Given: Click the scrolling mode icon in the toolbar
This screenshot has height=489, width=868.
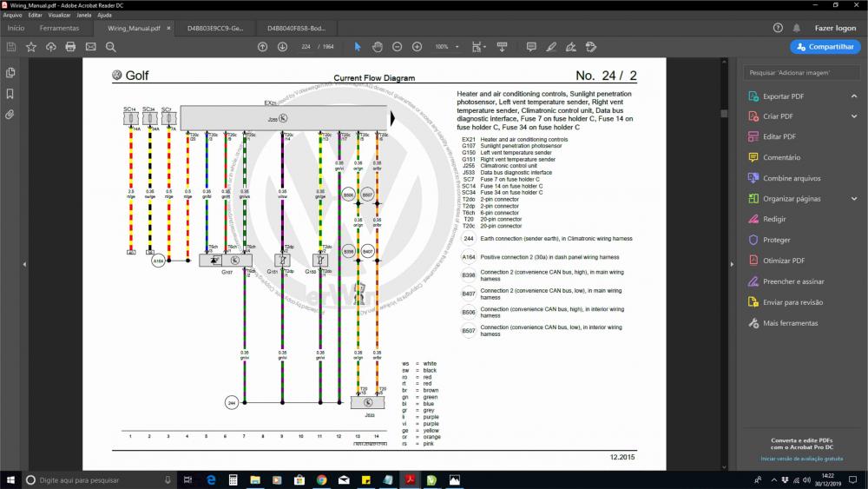Looking at the screenshot, I should coord(502,47).
